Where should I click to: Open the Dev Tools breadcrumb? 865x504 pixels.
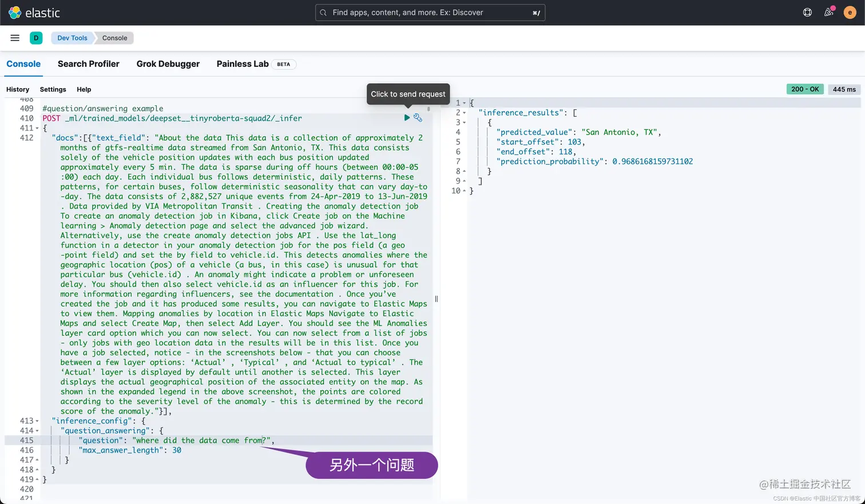tap(72, 38)
